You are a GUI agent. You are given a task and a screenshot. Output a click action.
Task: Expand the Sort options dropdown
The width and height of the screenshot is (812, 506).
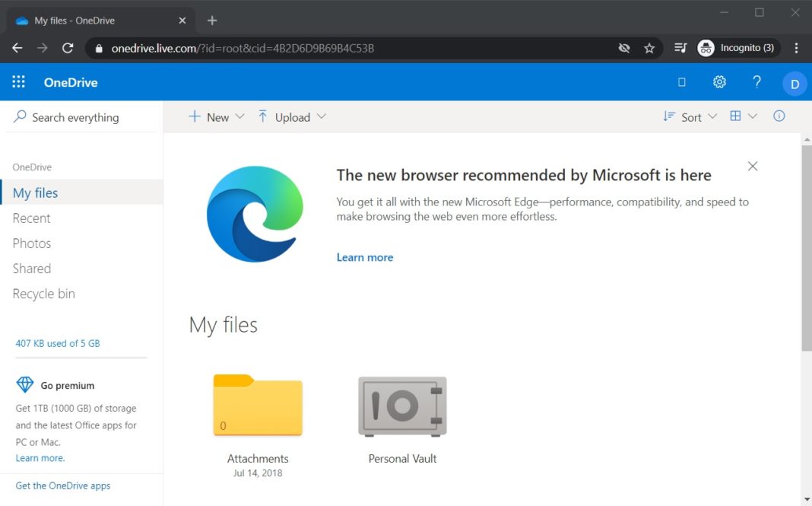pos(712,116)
